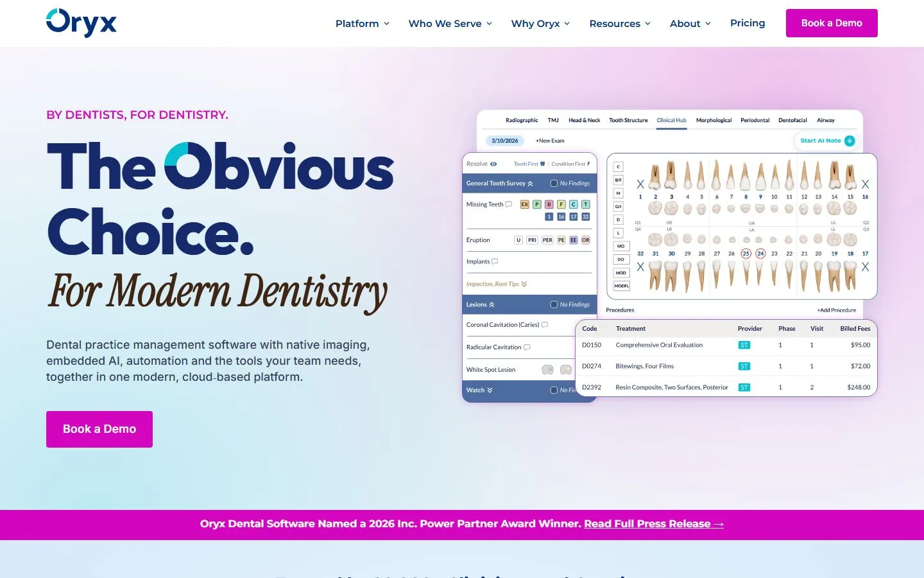Click Start AI Note microphone icon
Viewport: 924px width, 578px height.
point(850,141)
